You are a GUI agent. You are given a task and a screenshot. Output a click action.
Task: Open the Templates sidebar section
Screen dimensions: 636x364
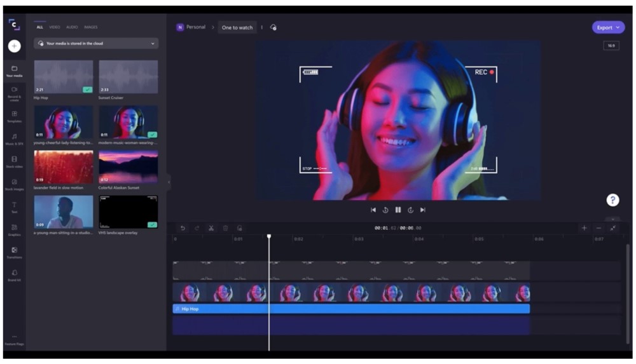(14, 117)
